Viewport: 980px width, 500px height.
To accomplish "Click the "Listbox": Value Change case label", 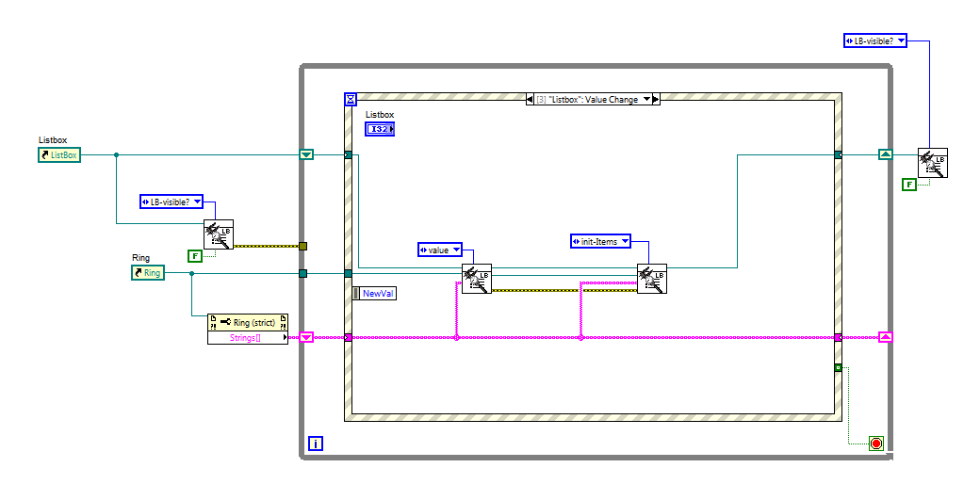I will 587,99.
